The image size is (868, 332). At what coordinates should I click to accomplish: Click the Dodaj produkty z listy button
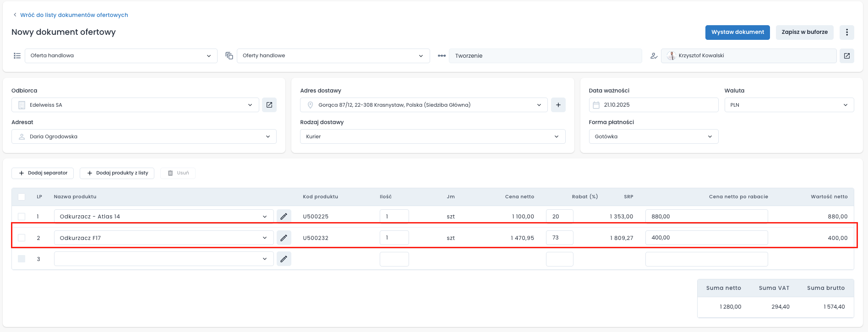pos(117,173)
